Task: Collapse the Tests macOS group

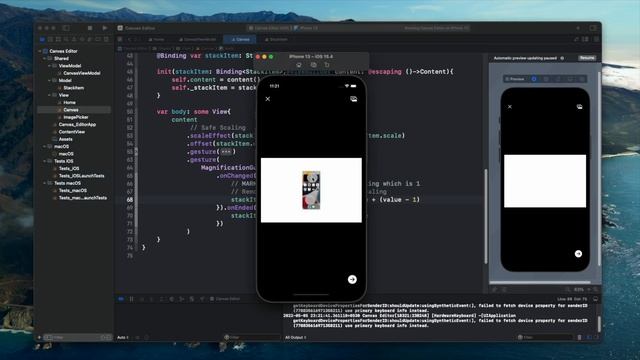Action: tap(44, 183)
